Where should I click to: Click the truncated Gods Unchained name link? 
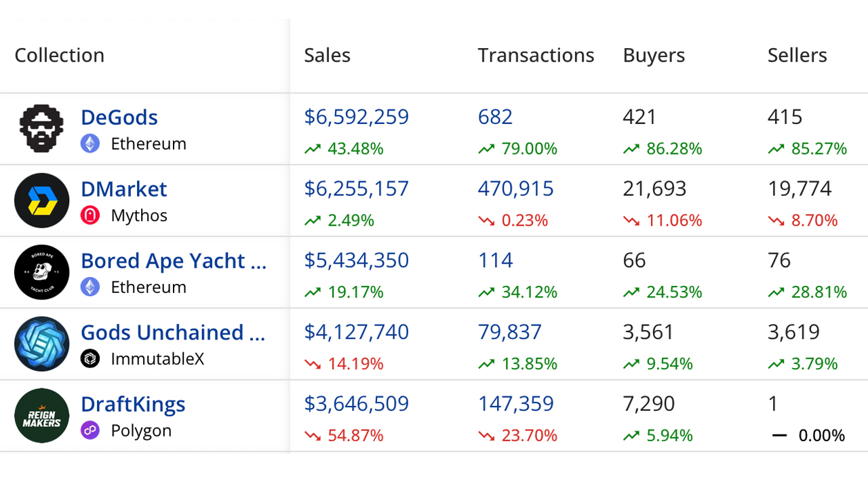tap(173, 332)
